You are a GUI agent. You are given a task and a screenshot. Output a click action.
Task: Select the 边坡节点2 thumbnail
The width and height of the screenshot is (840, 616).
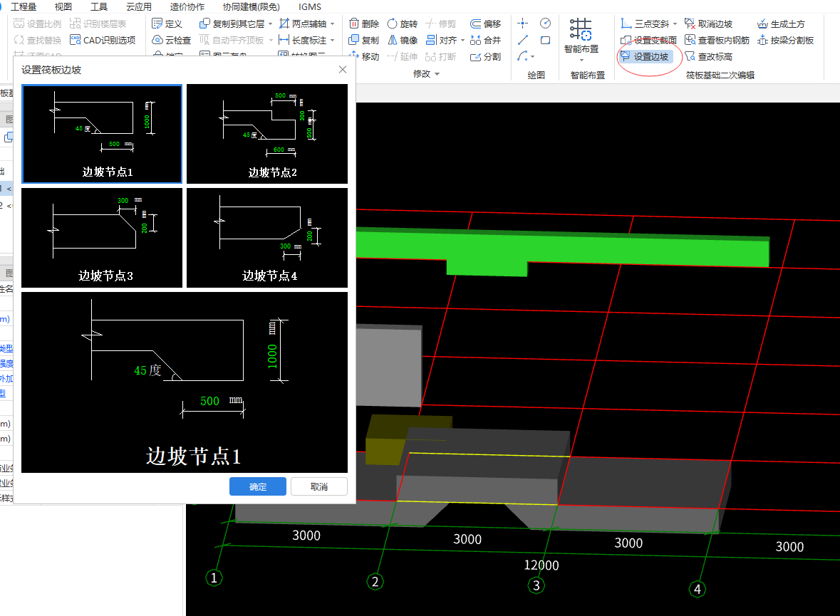(x=266, y=133)
